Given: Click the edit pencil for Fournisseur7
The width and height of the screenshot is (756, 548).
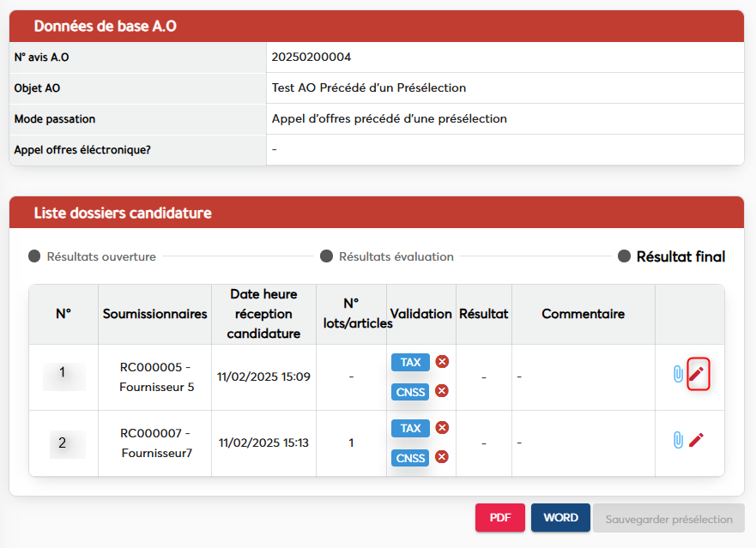Looking at the screenshot, I should pos(696,440).
